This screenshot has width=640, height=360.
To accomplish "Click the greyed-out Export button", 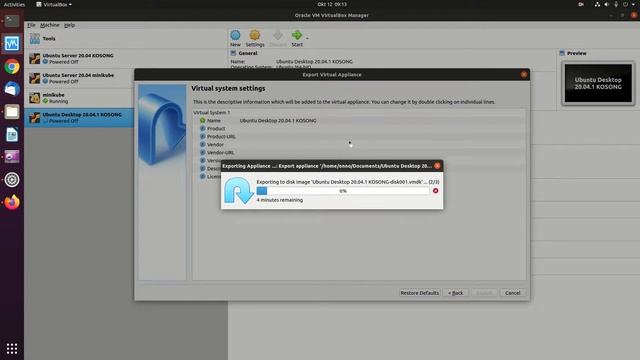I will (x=484, y=293).
